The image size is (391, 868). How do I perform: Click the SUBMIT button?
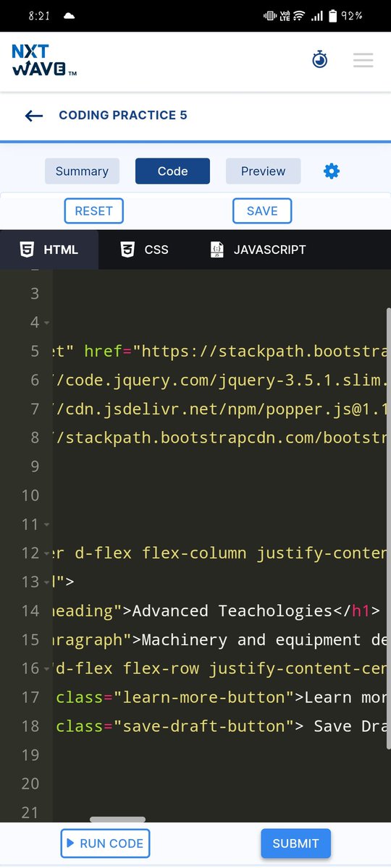(295, 843)
